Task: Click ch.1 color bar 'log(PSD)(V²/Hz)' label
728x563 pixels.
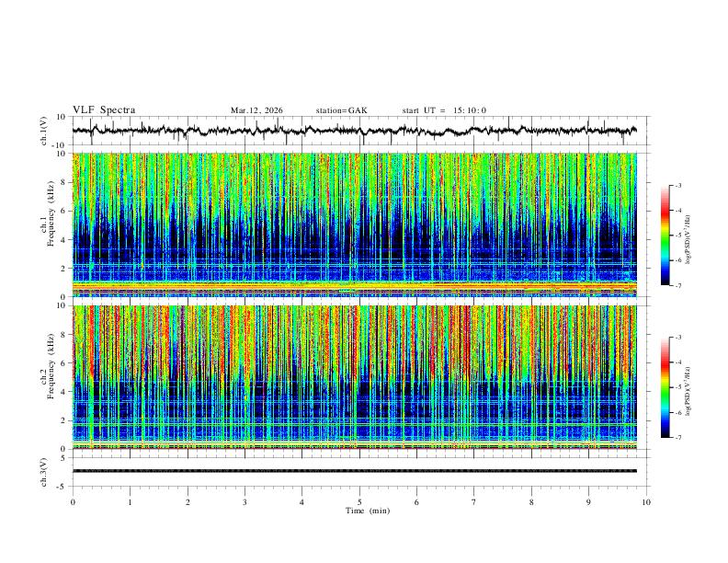Action: 688,240
